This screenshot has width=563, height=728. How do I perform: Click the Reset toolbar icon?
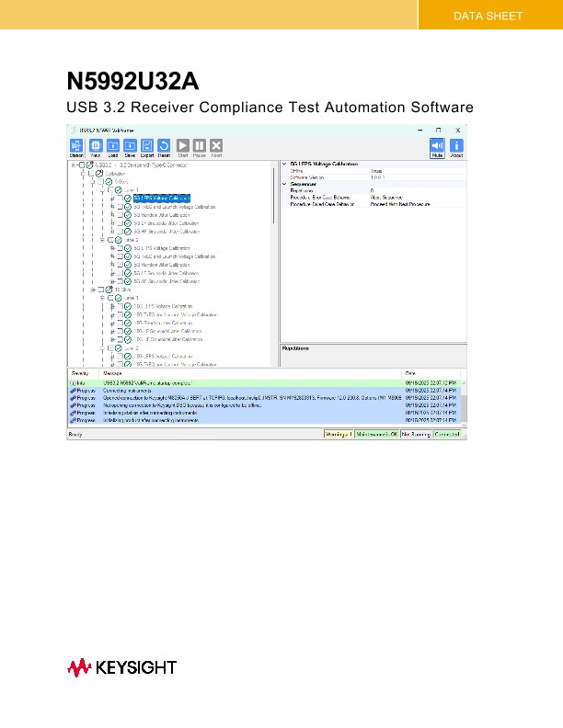pyautogui.click(x=164, y=148)
